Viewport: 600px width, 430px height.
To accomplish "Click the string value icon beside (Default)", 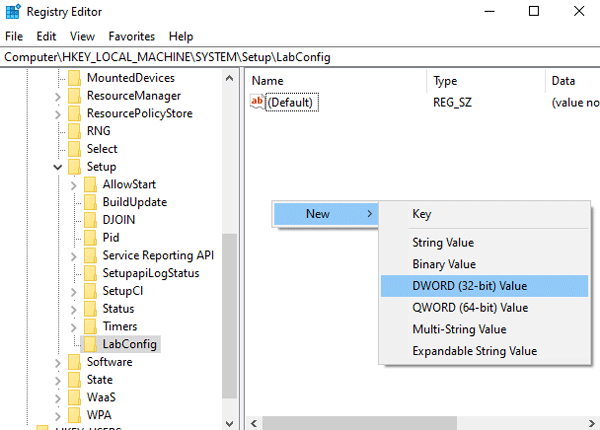I will coord(257,102).
